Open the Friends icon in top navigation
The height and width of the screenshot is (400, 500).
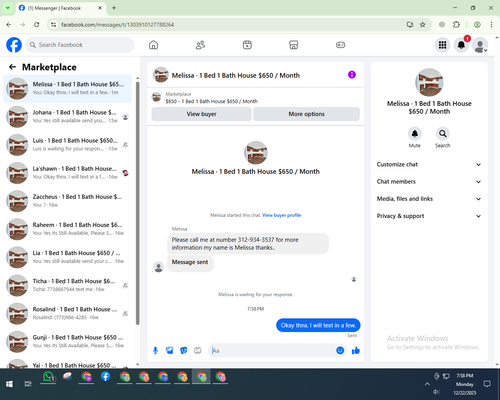(200, 45)
